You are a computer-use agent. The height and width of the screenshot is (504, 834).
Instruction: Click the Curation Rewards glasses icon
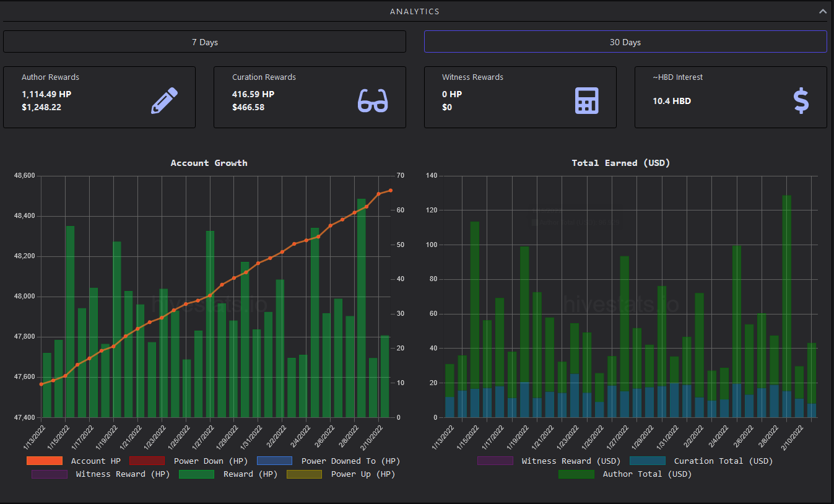(373, 100)
